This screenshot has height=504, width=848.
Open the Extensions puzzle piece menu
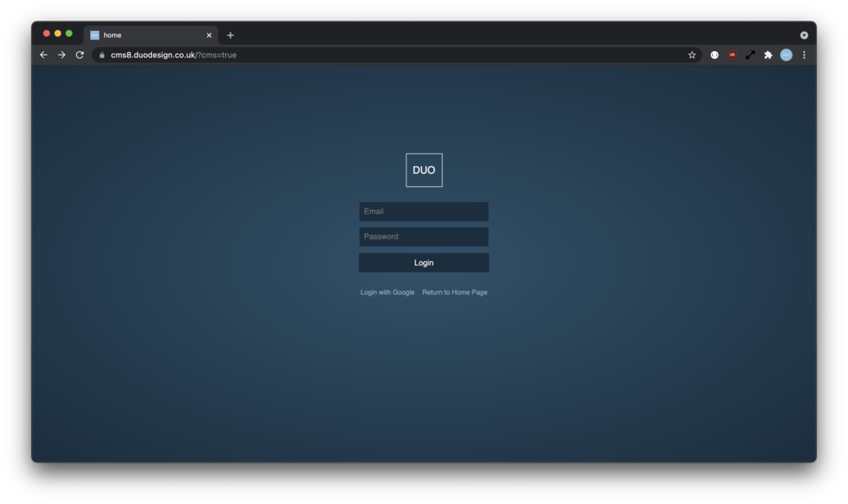(x=768, y=55)
